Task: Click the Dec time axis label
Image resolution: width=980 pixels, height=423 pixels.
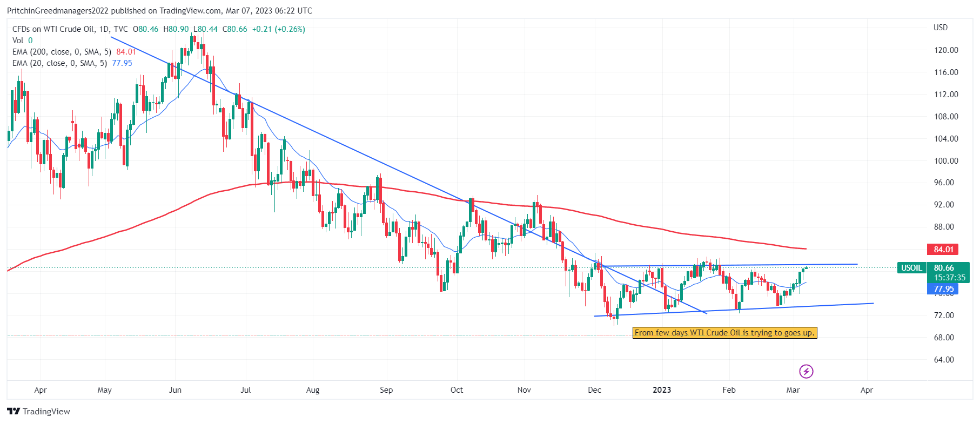Action: point(594,390)
